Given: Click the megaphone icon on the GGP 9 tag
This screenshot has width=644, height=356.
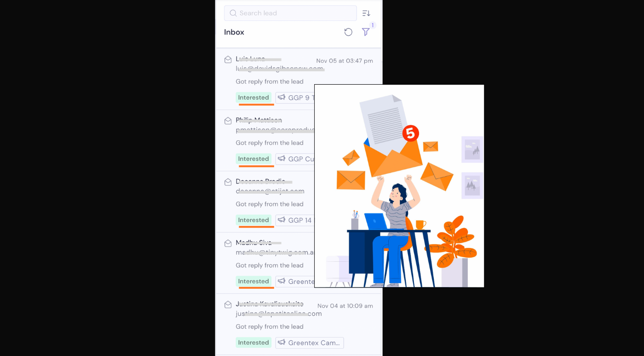Looking at the screenshot, I should 282,98.
